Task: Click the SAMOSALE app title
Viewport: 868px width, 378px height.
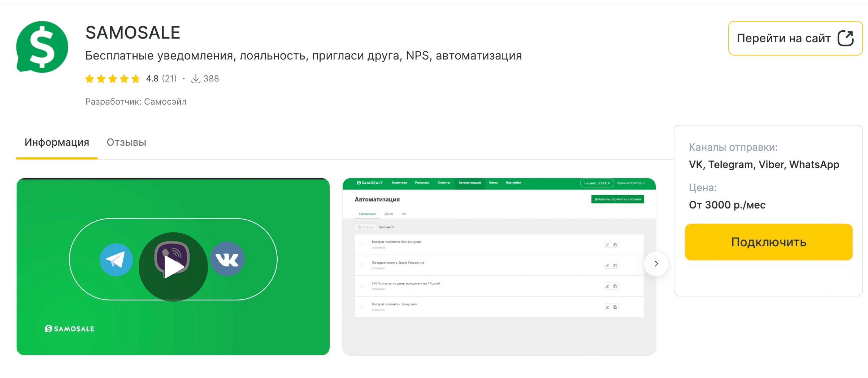Action: tap(133, 33)
